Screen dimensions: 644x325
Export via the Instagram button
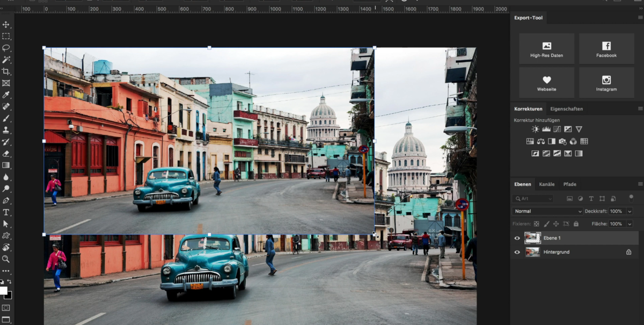pyautogui.click(x=606, y=82)
